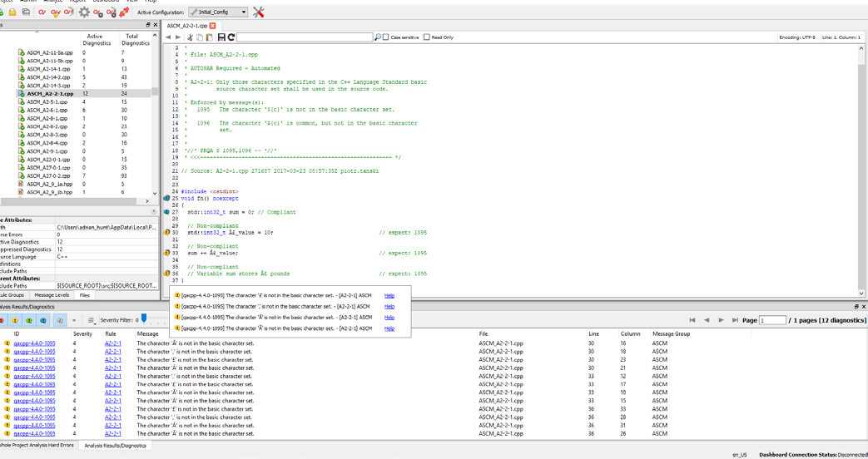Click the cut scissors icon in editor

[190, 37]
